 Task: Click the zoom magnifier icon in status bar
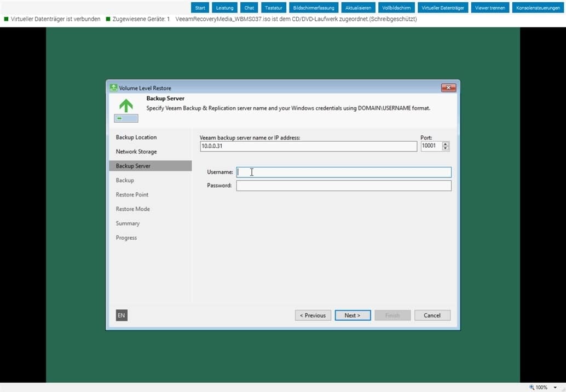tap(532, 387)
